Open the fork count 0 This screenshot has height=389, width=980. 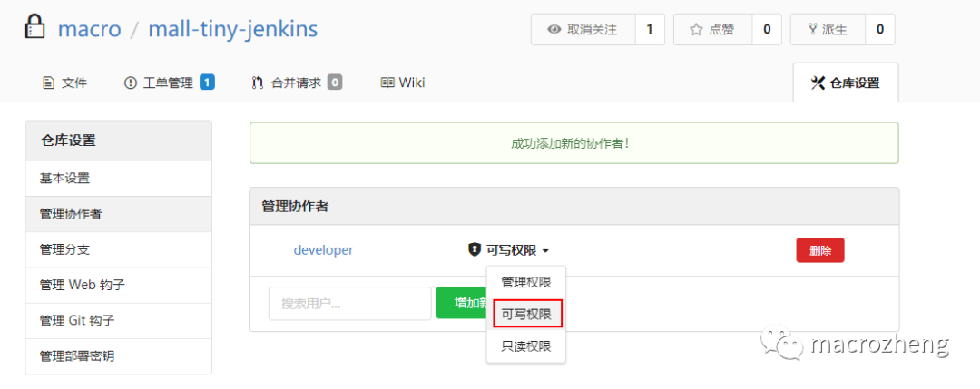880,29
